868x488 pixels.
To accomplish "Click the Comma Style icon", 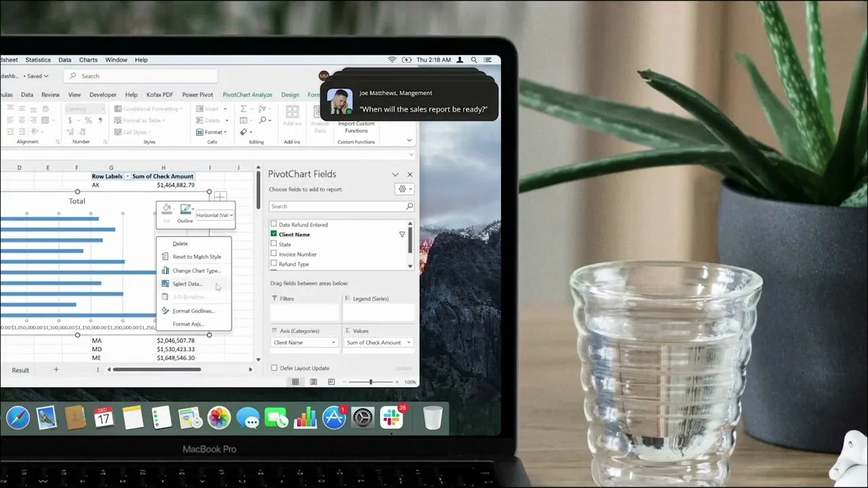I will (x=100, y=121).
